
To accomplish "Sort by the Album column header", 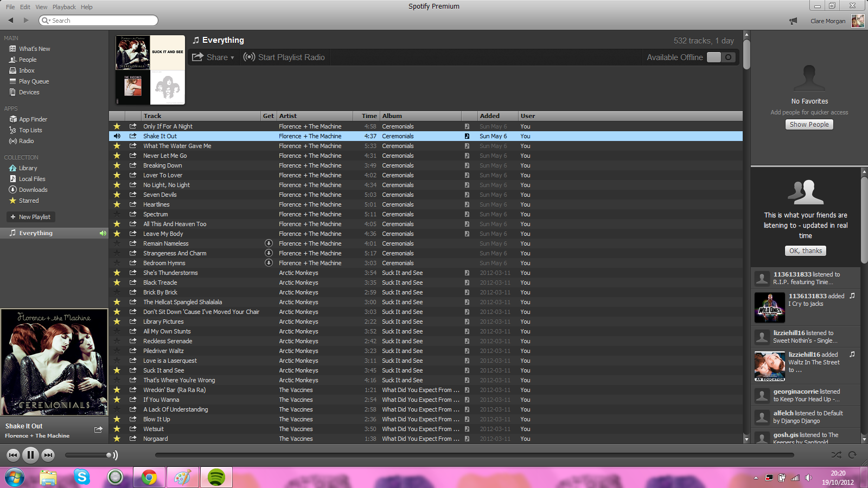I will pos(420,116).
